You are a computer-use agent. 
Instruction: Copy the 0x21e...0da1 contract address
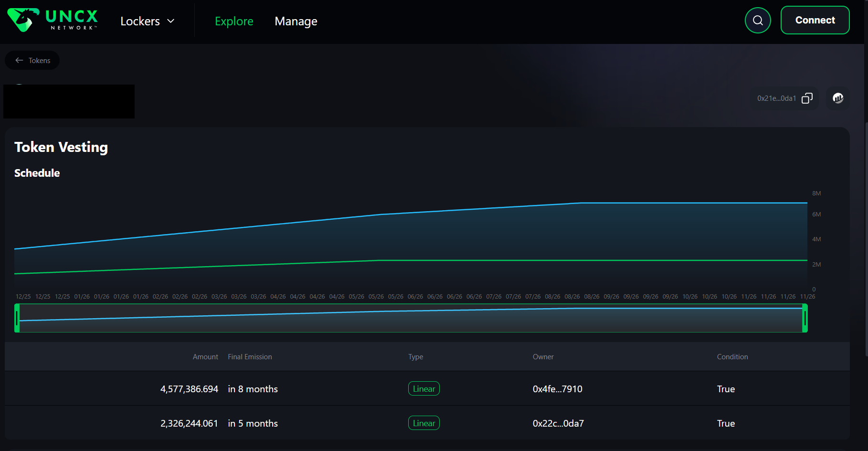click(807, 98)
